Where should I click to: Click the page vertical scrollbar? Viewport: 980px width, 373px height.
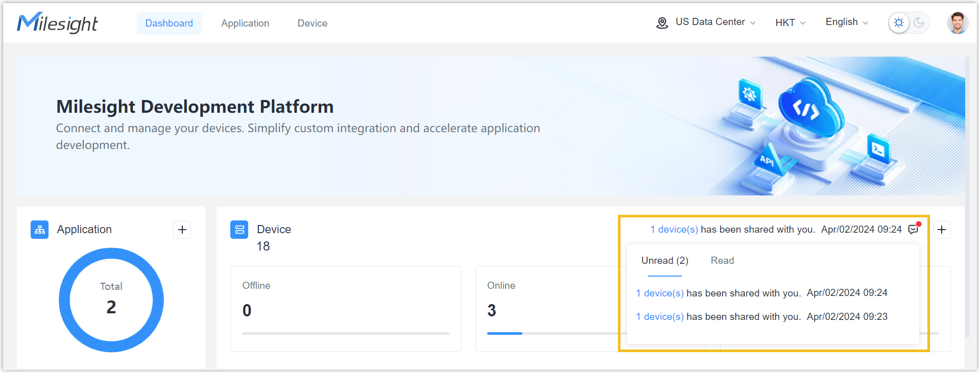[x=967, y=197]
